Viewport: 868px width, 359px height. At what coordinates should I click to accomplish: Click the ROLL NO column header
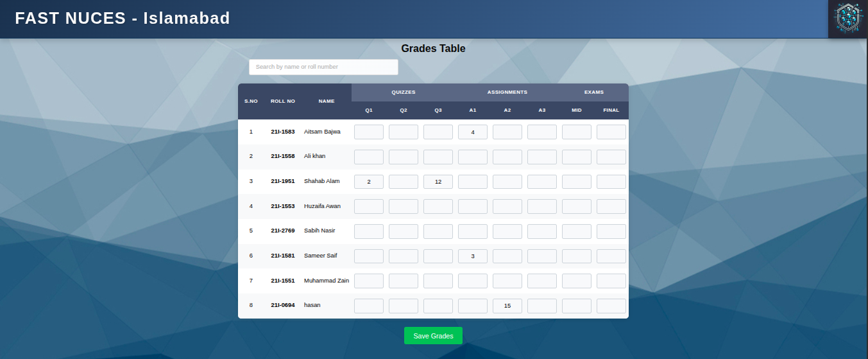pos(283,101)
